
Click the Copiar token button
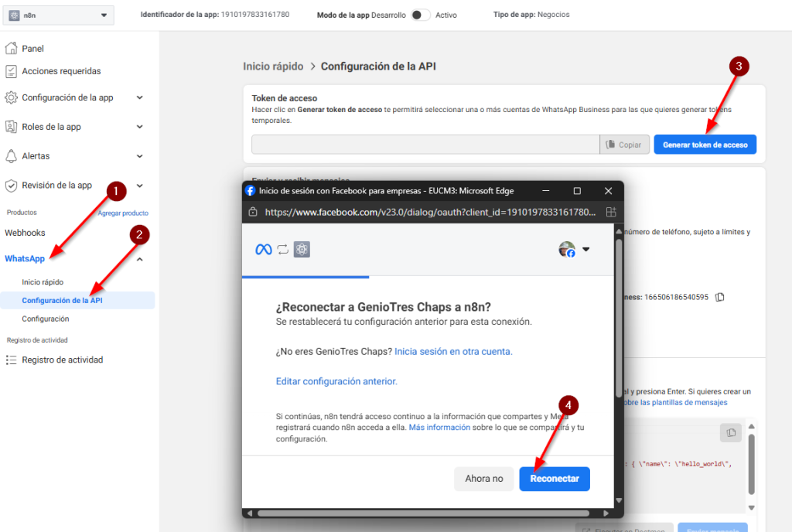tap(624, 145)
